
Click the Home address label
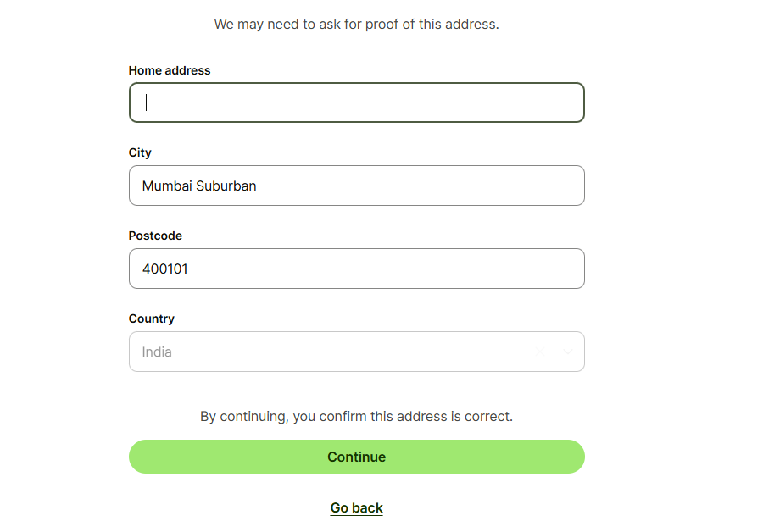(169, 70)
